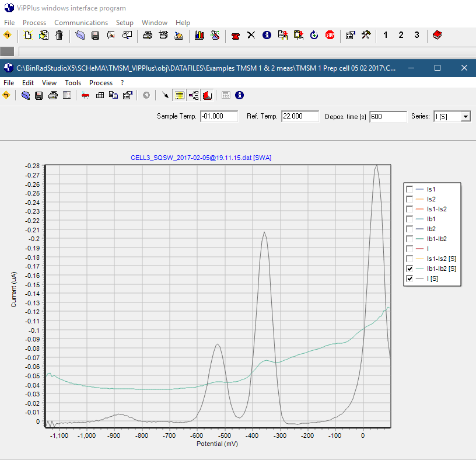Click the red telephone communications icon
Image resolution: width=476 pixels, height=460 pixels.
[236, 35]
